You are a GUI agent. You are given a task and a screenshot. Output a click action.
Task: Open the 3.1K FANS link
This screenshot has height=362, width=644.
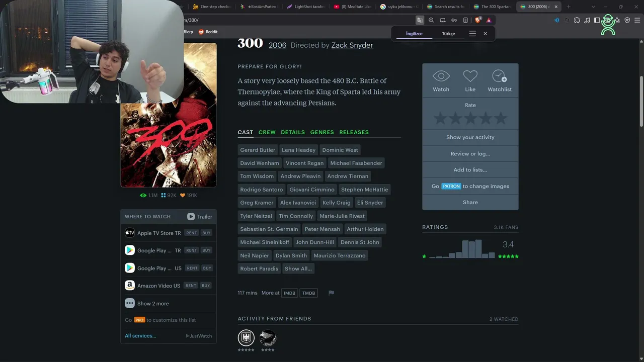[x=506, y=227]
